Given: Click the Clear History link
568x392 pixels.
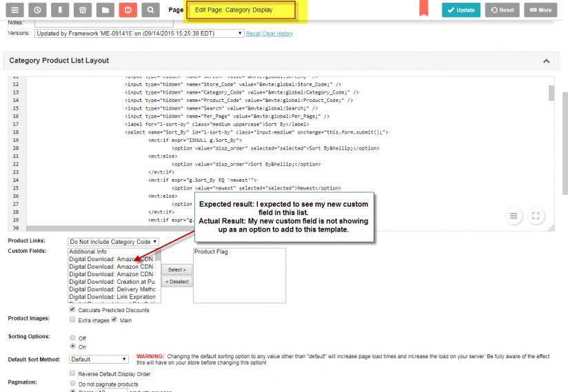Looking at the screenshot, I should pos(277,34).
